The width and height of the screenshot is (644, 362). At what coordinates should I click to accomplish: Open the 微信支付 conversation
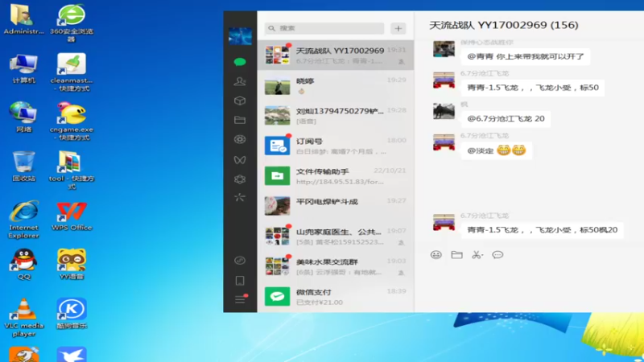coord(336,297)
